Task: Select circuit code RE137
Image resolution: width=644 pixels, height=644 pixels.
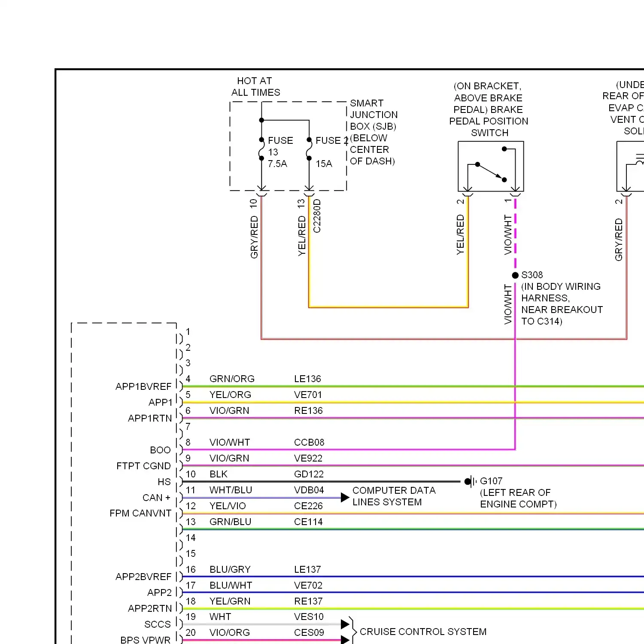Action: click(308, 601)
